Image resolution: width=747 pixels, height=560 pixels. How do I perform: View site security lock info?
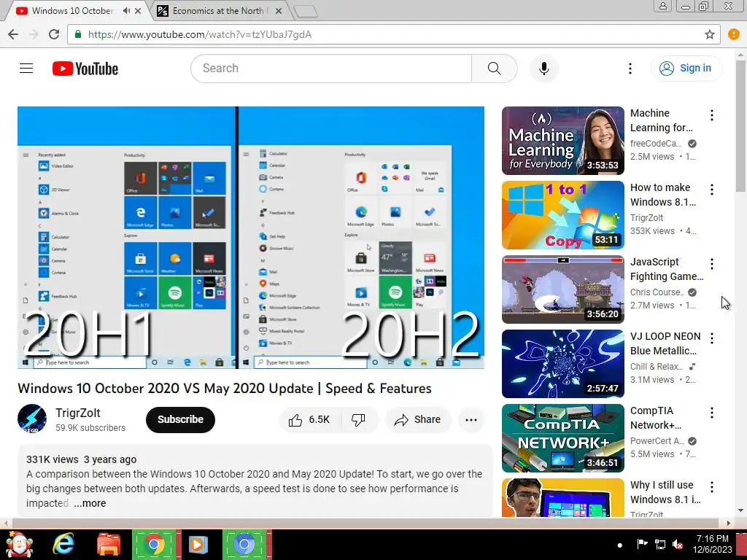point(78,34)
